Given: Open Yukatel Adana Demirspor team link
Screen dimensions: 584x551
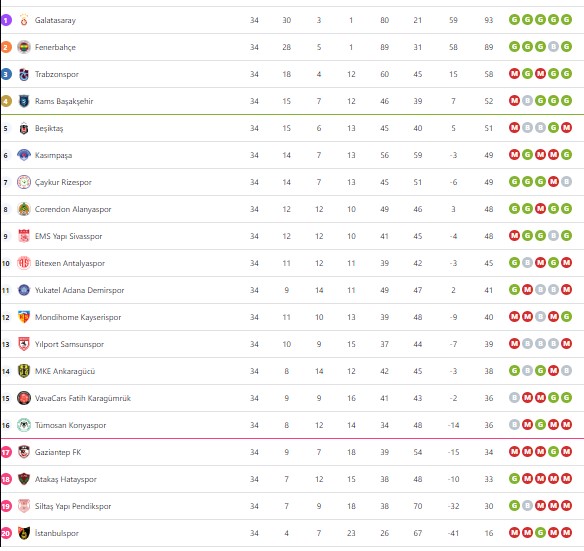Looking at the screenshot, I should 79,290.
